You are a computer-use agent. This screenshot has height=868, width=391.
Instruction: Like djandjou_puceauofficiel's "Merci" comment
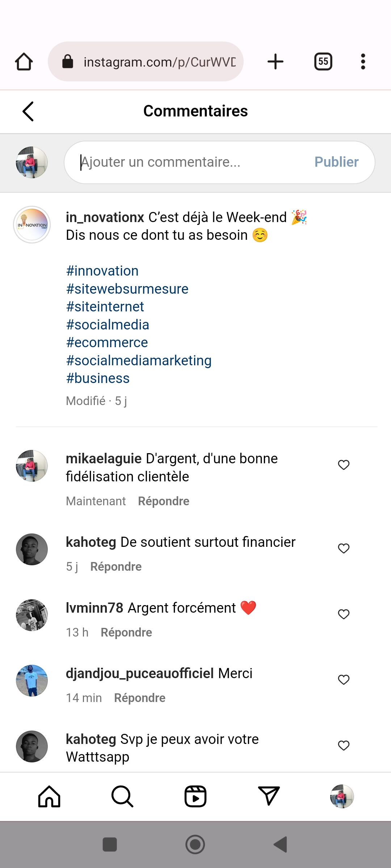[x=344, y=680]
